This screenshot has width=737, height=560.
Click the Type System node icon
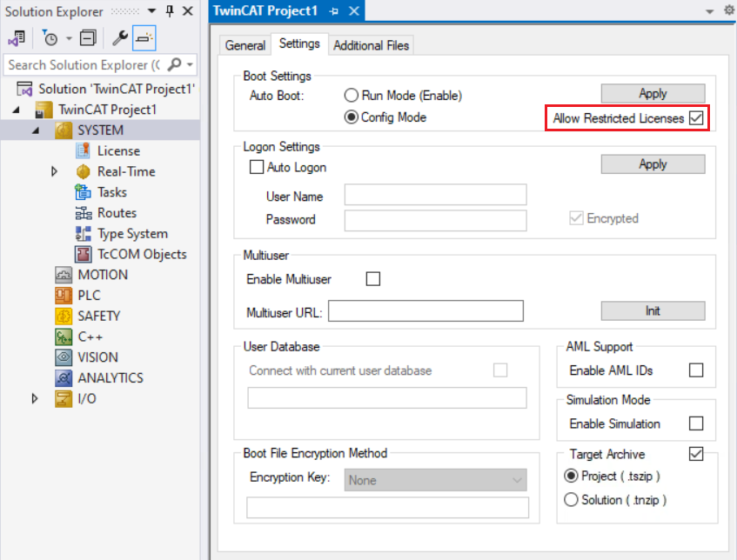point(84,234)
